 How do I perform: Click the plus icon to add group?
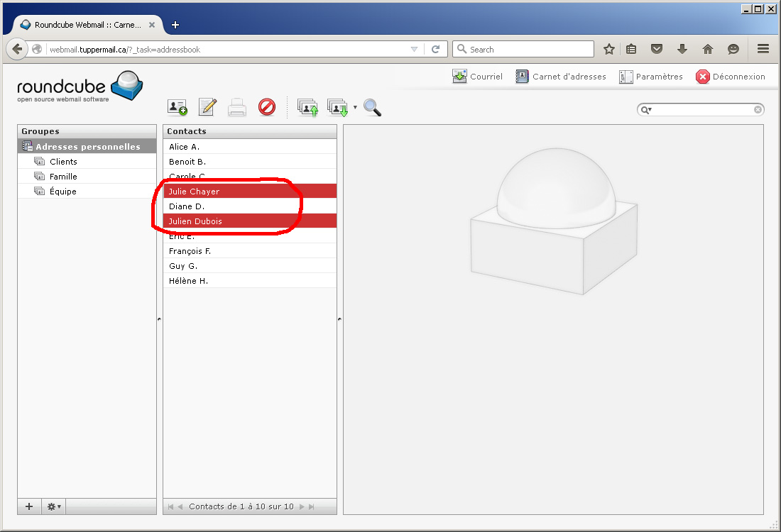coord(29,506)
